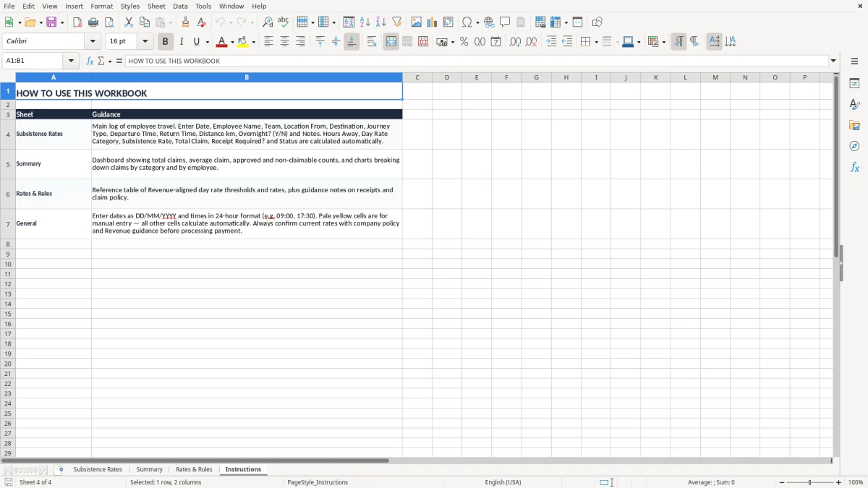The width and height of the screenshot is (868, 488).
Task: Apply yellow background color swatch
Action: [x=243, y=42]
